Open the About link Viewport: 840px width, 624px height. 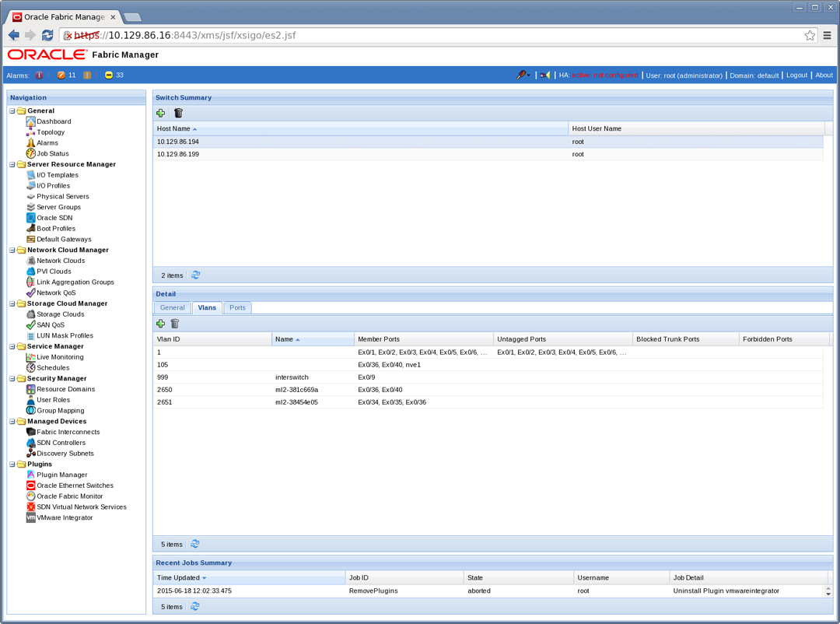tap(824, 75)
